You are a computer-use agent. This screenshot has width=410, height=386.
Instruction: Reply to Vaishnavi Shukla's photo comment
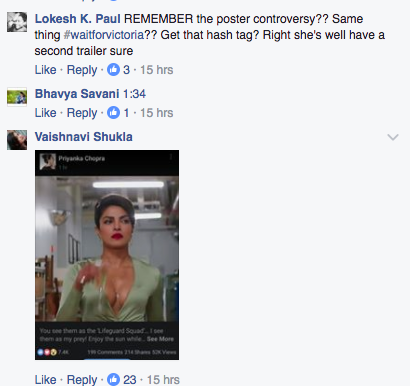tap(82, 379)
